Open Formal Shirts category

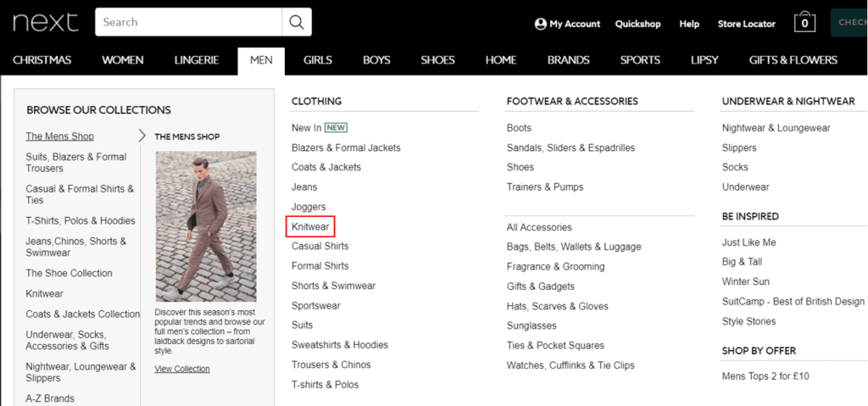pyautogui.click(x=320, y=266)
